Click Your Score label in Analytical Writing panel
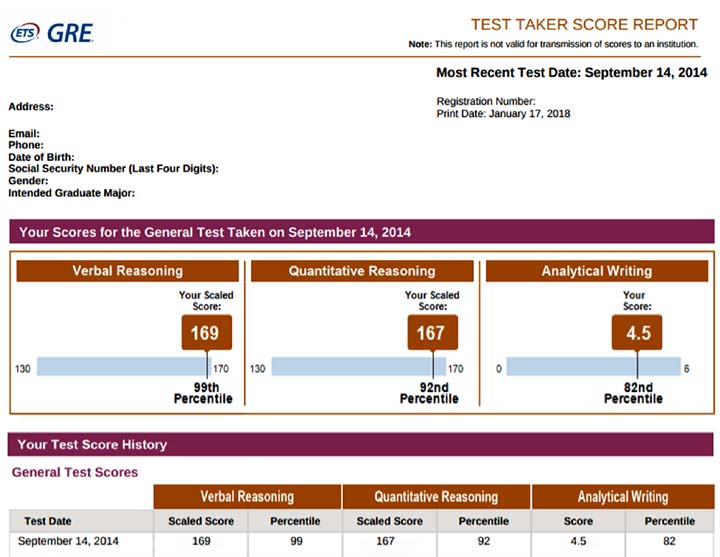Screen dimensions: 720x557 click(637, 301)
